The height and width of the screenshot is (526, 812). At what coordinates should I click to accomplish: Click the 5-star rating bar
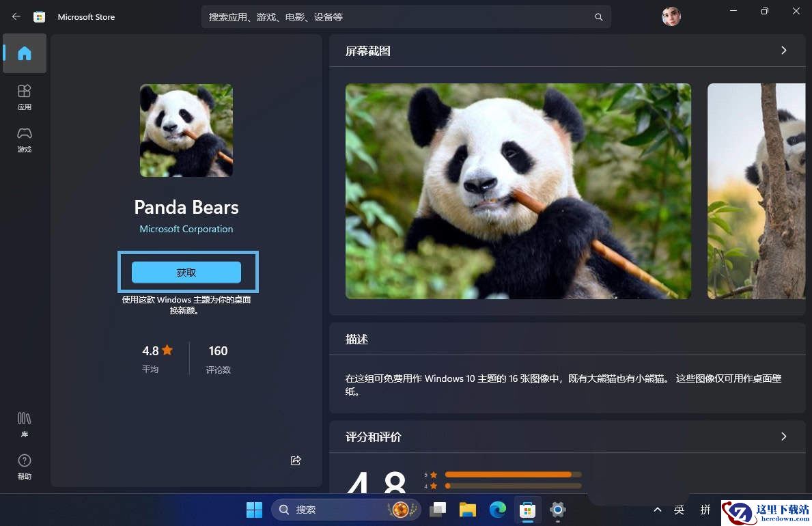(x=513, y=475)
